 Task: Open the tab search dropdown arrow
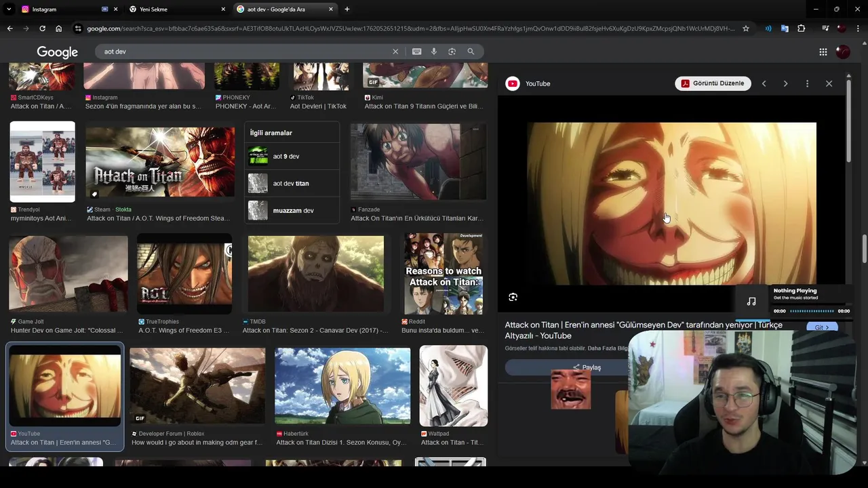9,9
